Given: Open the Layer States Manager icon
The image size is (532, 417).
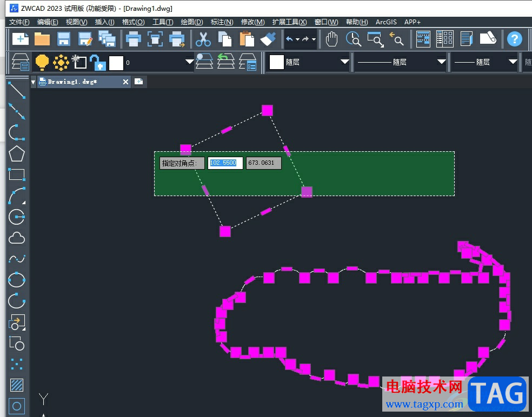Looking at the screenshot, I should 248,62.
